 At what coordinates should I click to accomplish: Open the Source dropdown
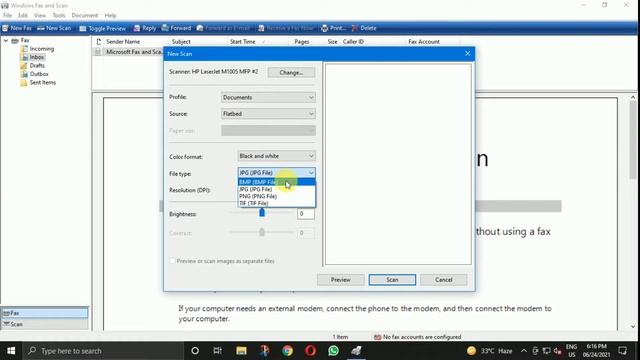click(x=268, y=114)
